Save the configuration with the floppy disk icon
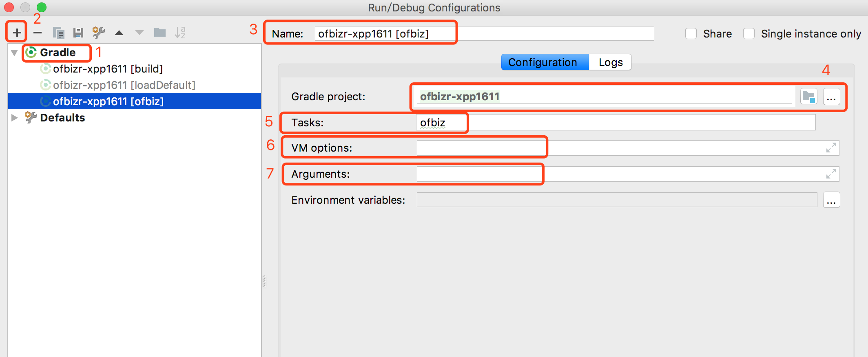 [x=78, y=33]
